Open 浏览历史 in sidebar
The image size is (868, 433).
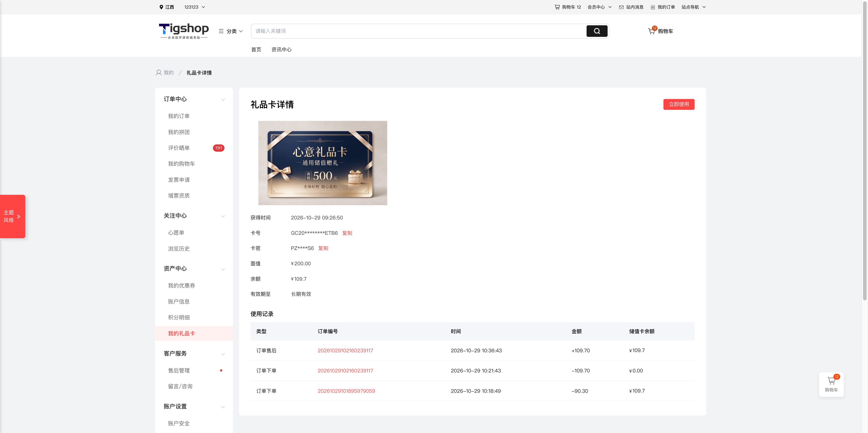[179, 249]
